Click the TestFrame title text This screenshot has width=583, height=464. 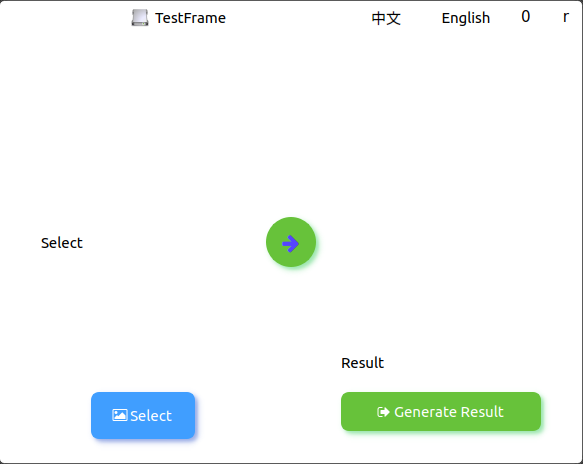190,18
